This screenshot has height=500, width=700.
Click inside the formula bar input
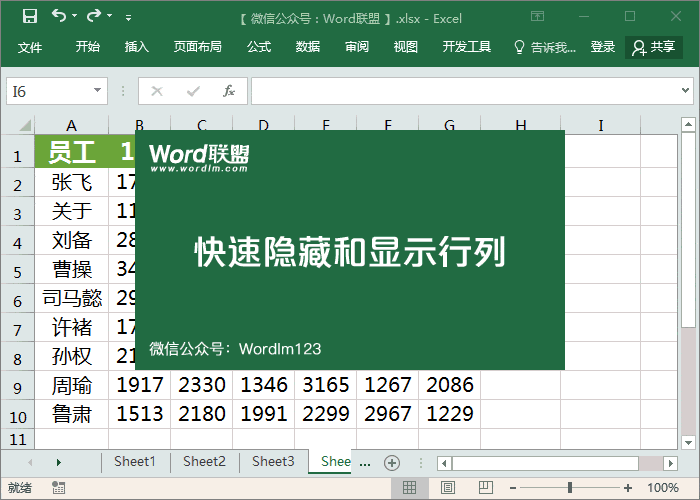click(x=464, y=91)
